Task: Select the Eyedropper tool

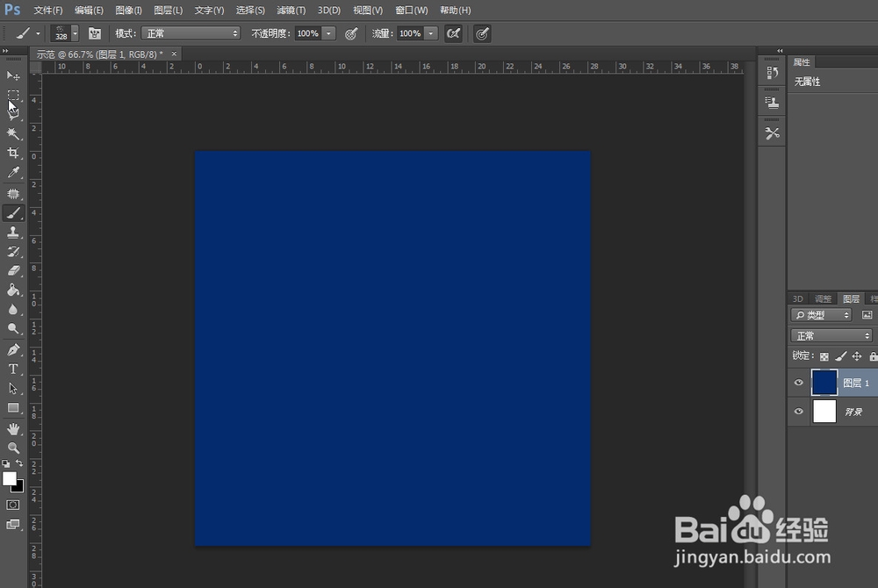Action: click(x=12, y=171)
